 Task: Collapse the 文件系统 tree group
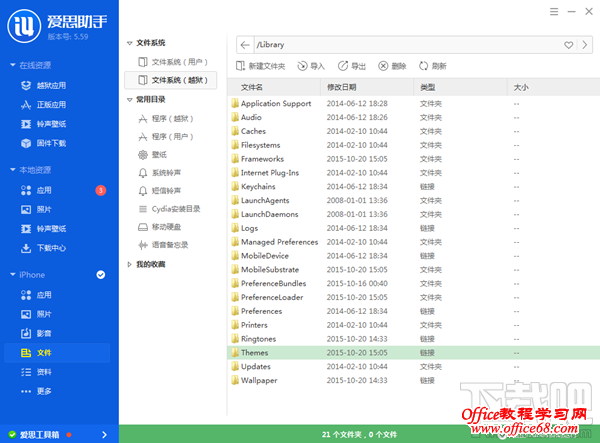pyautogui.click(x=129, y=43)
